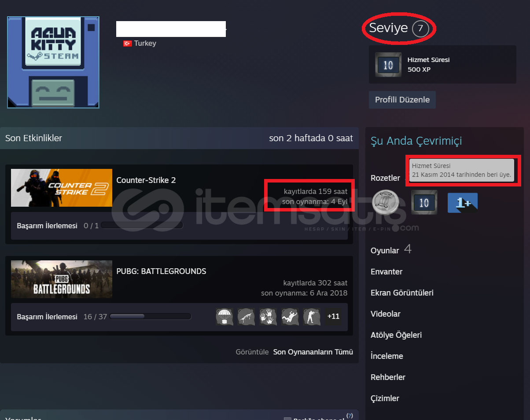Open the Hizmet Süresi 500 XP label
The width and height of the screenshot is (530, 420).
pos(428,64)
